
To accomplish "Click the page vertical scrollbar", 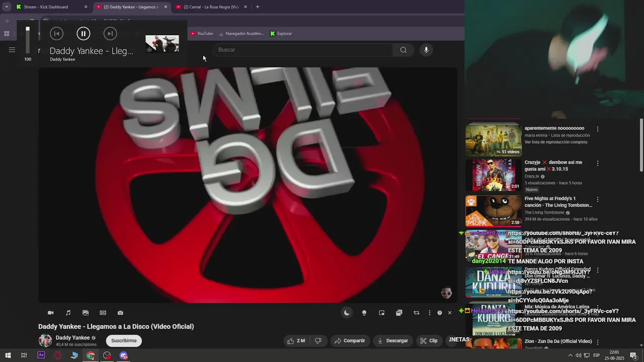I will (641, 146).
